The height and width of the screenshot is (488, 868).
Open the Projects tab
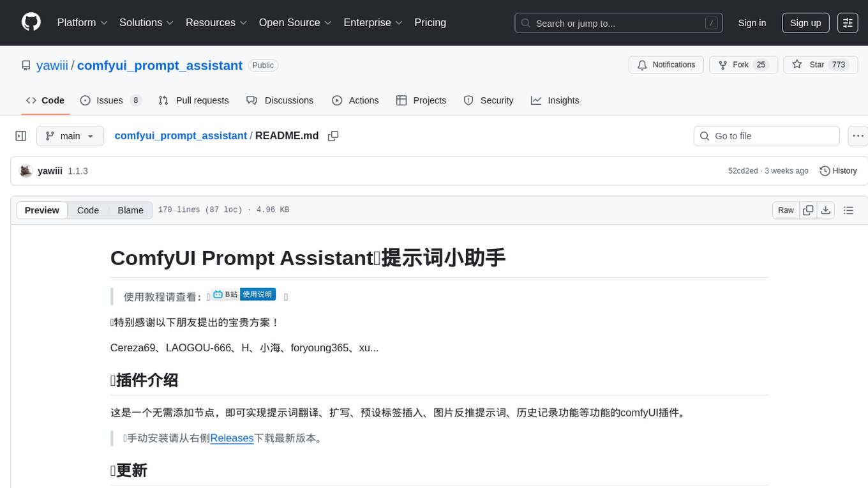point(421,100)
